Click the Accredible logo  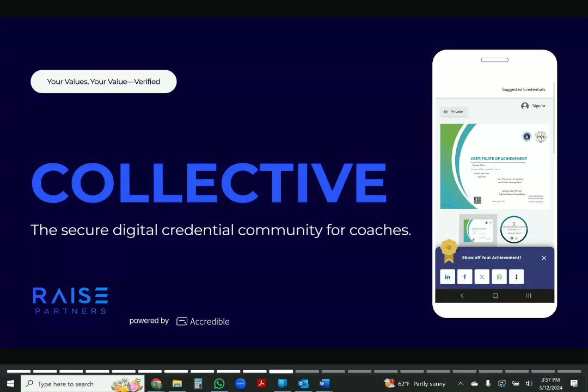pyautogui.click(x=203, y=321)
